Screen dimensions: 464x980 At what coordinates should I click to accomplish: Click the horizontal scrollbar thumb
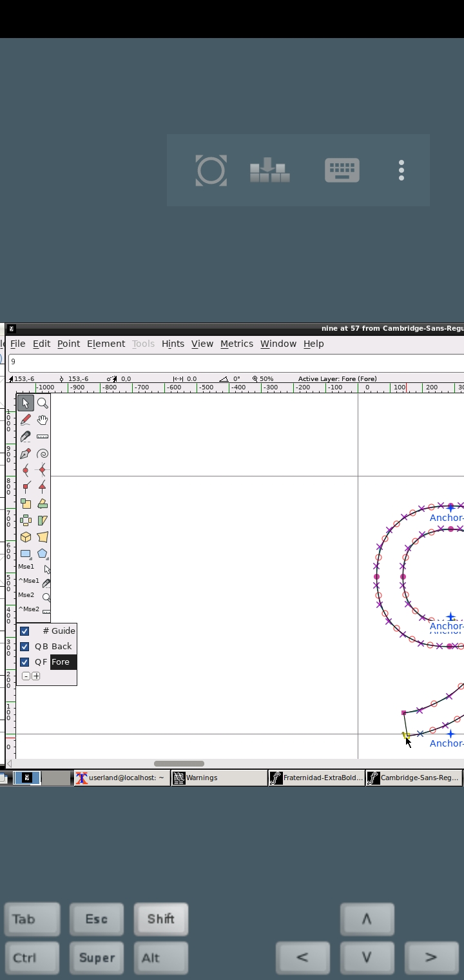coord(179,763)
